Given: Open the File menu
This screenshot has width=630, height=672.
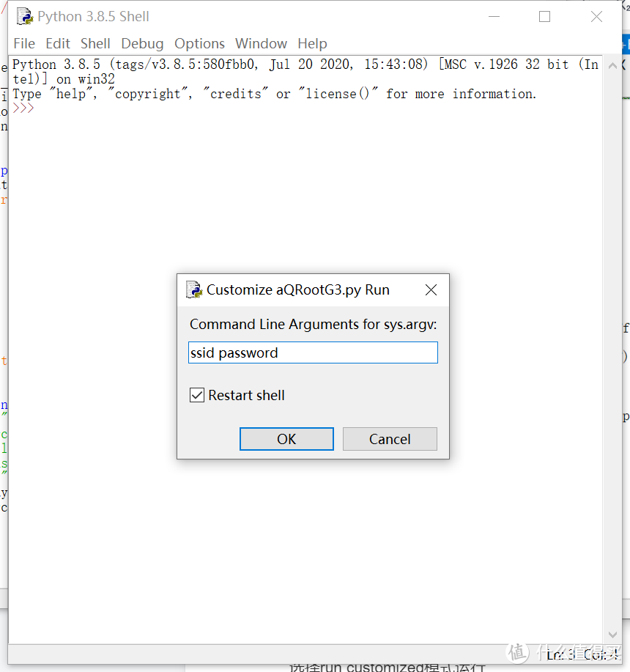Looking at the screenshot, I should tap(24, 44).
